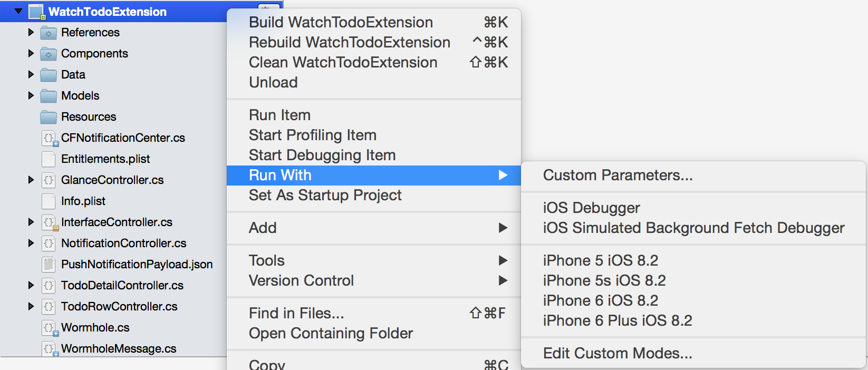The width and height of the screenshot is (868, 370).
Task: Choose Rebuild WatchTodoExtension from the context menu
Action: (349, 42)
